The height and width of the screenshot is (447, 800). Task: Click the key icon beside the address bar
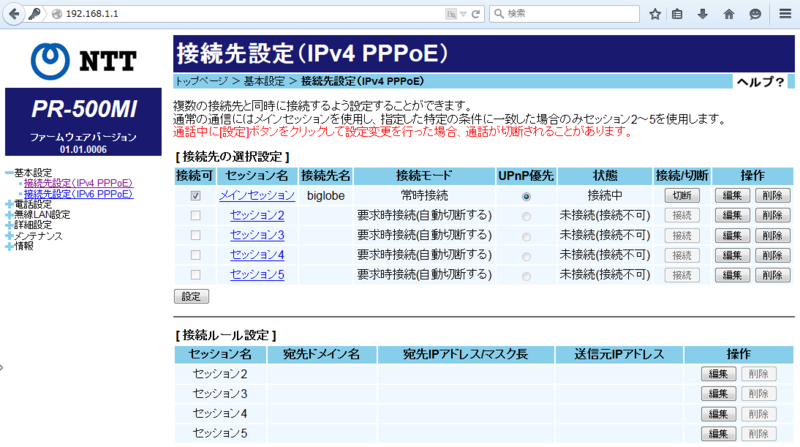point(34,14)
